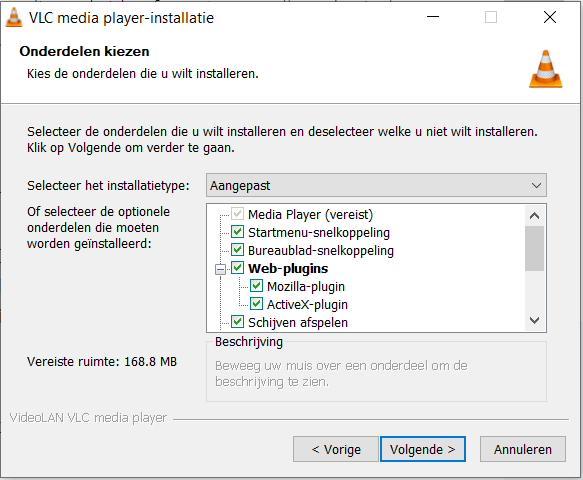Open the installatietype dropdown showing Aangepast
Image resolution: width=583 pixels, height=480 pixels.
pyautogui.click(x=376, y=185)
